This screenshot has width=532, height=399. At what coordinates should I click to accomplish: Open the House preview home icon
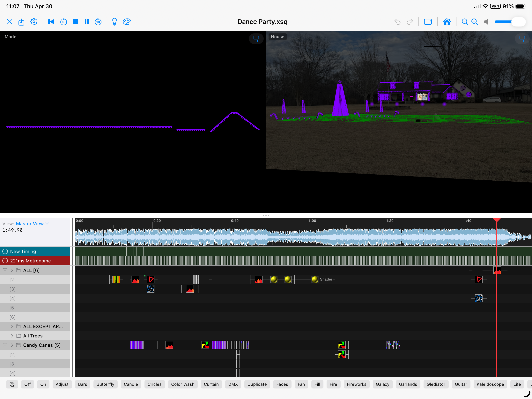click(447, 22)
